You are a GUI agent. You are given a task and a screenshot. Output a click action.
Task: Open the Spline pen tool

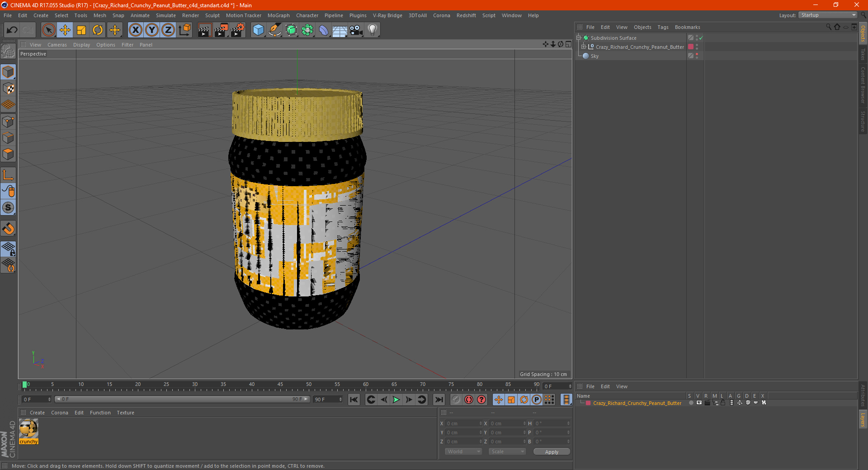tap(275, 30)
